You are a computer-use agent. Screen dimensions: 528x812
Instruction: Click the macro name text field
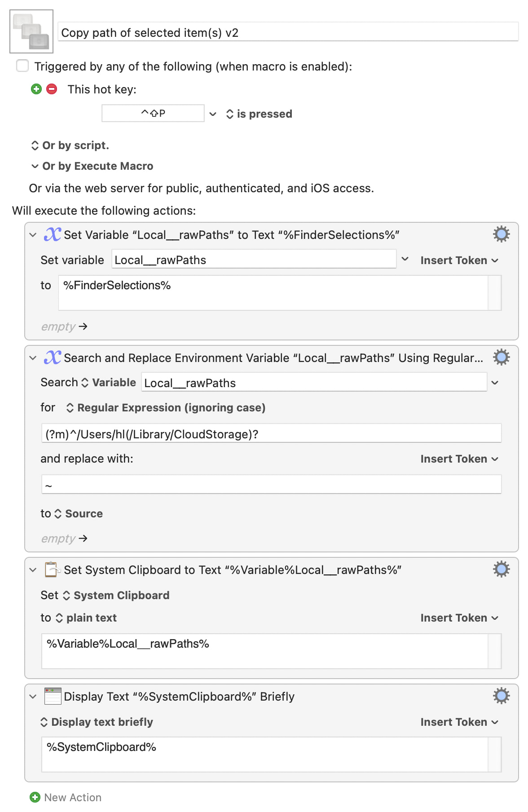[287, 32]
